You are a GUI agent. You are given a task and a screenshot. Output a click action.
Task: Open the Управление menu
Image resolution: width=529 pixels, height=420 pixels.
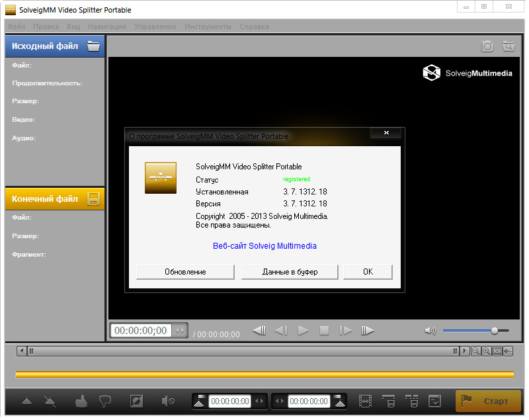(155, 26)
